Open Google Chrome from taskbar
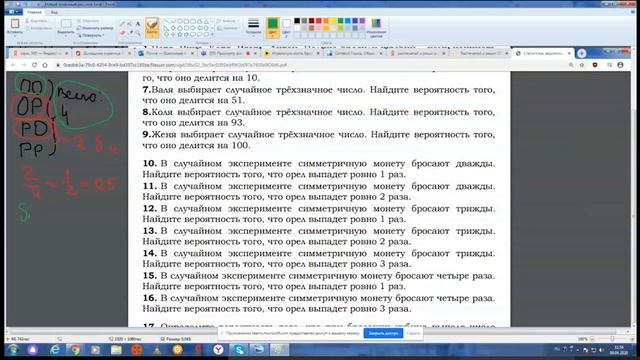 [x=75, y=349]
